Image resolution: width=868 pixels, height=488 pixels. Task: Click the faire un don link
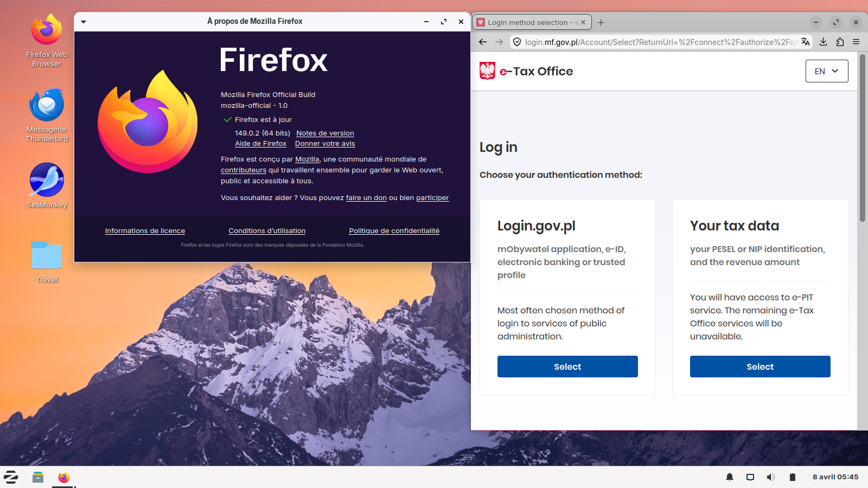point(366,198)
